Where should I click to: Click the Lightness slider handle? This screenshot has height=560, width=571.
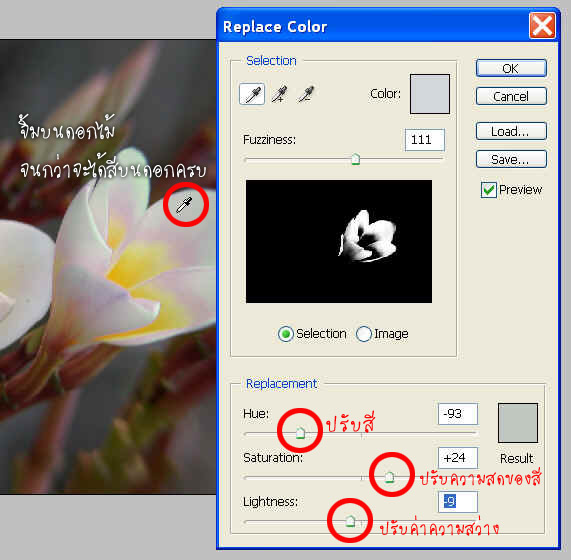pyautogui.click(x=350, y=521)
